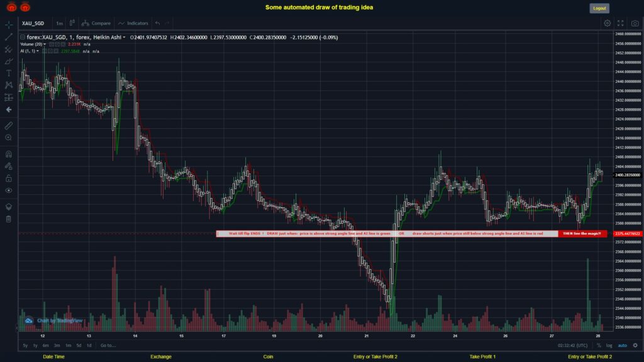Log out with the Logout button

click(599, 8)
